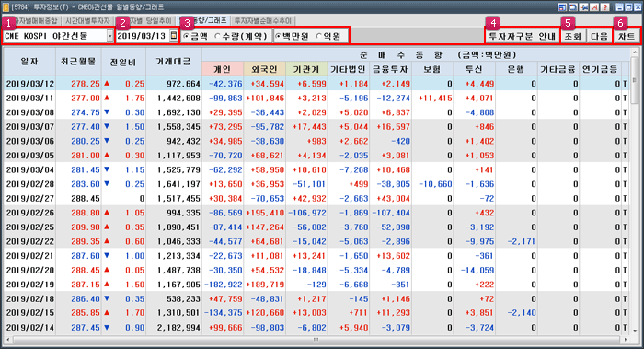Expand the CME KOSPI 야간선물 dropdown
Screen dimensions: 644x349
click(110, 36)
